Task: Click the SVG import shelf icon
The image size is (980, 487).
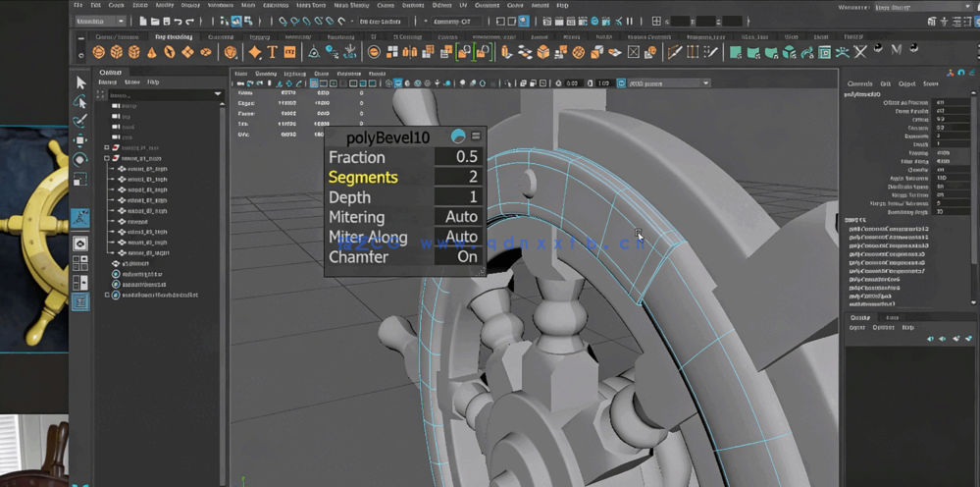Action: pos(289,52)
